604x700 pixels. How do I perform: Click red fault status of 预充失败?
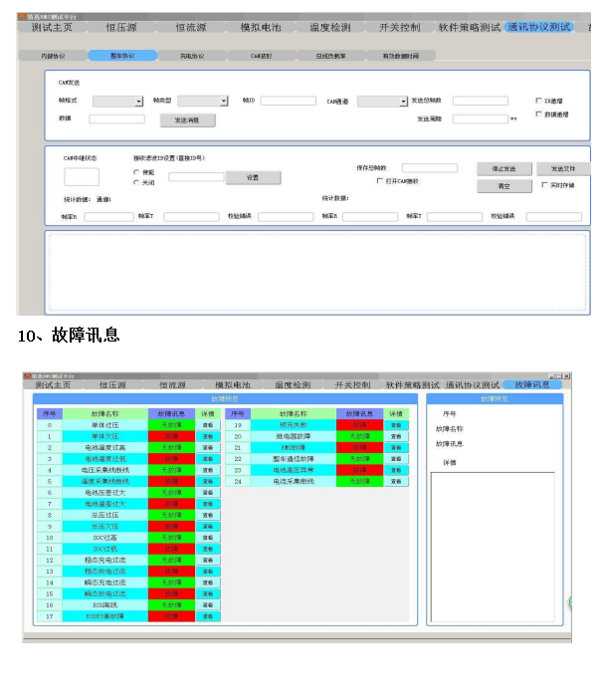tap(359, 425)
